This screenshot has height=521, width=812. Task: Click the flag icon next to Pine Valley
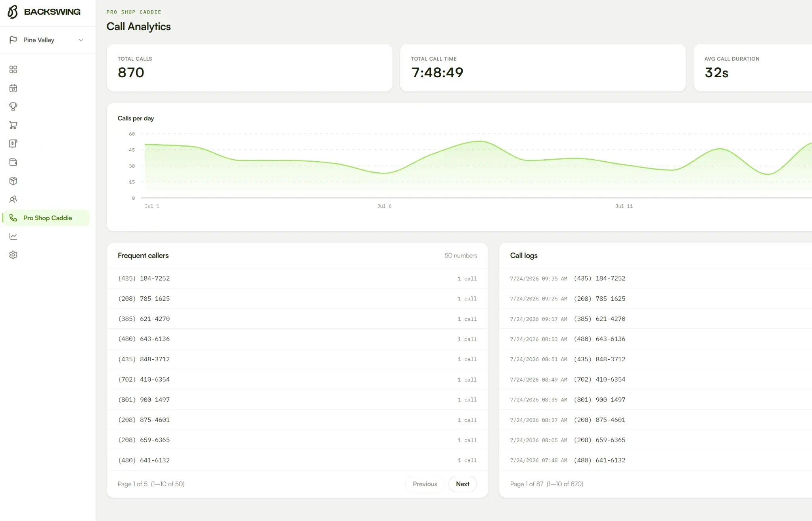point(13,40)
